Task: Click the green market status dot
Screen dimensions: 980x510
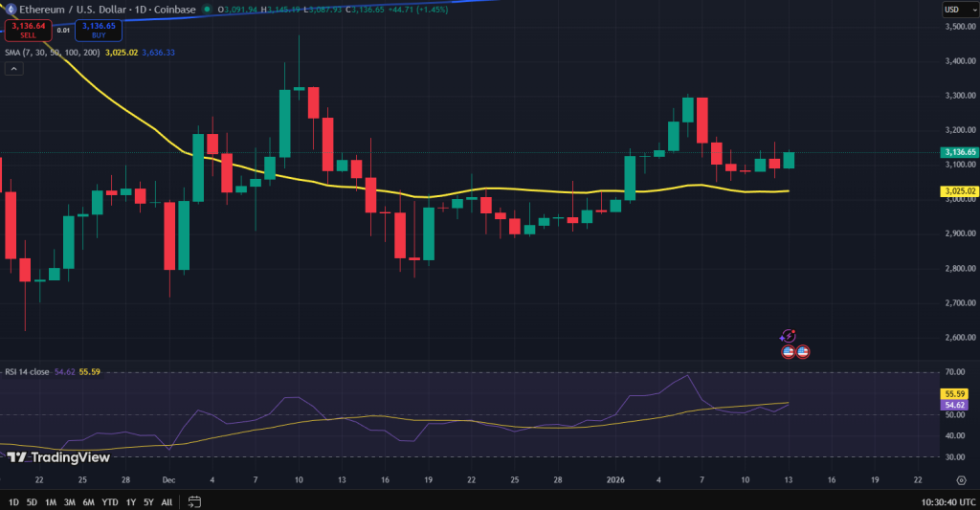Action: click(x=207, y=10)
